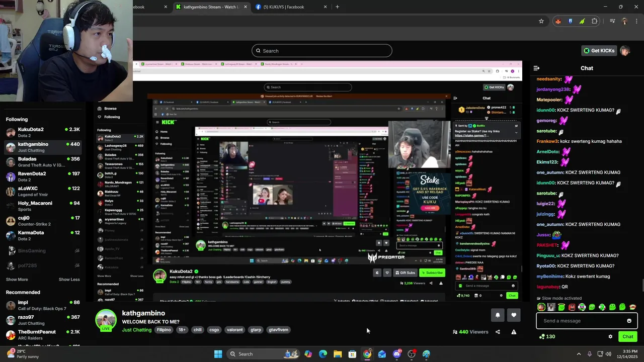Open OBS Studio from taskbar
The height and width of the screenshot is (362, 644).
pyautogui.click(x=412, y=354)
